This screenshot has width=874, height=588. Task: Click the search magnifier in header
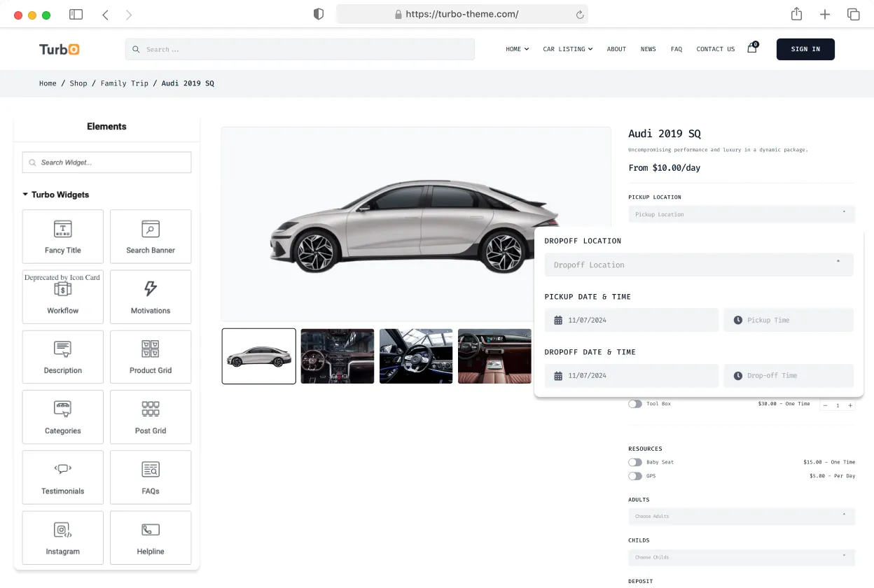[136, 49]
